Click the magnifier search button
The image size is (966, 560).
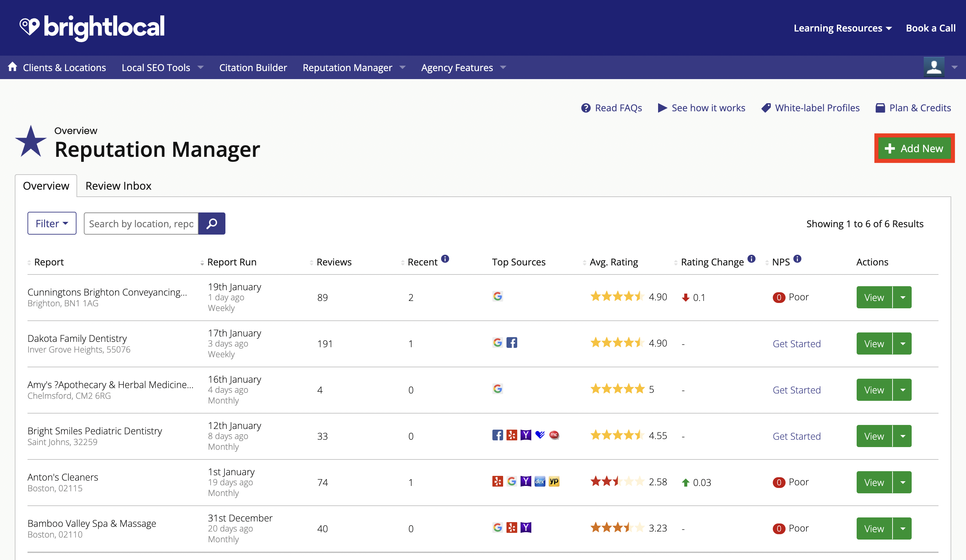pyautogui.click(x=212, y=224)
